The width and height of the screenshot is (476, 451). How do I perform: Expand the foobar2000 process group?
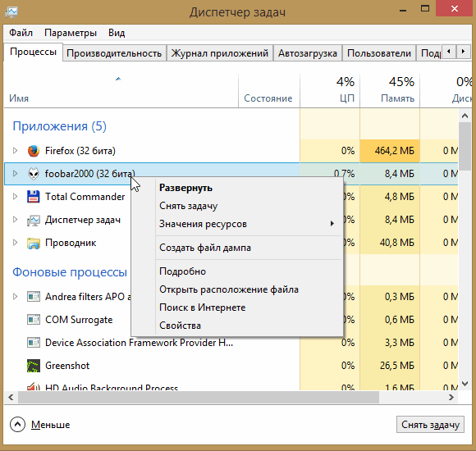[x=15, y=174]
